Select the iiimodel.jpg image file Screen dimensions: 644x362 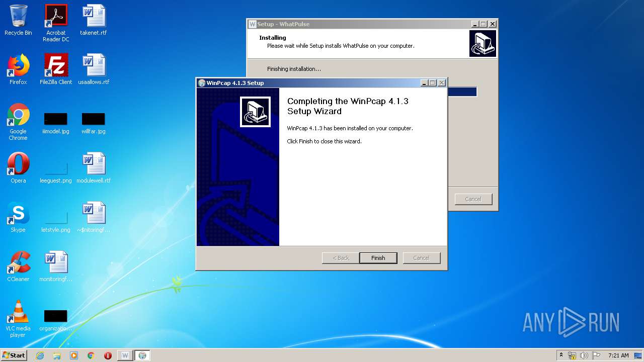56,123
